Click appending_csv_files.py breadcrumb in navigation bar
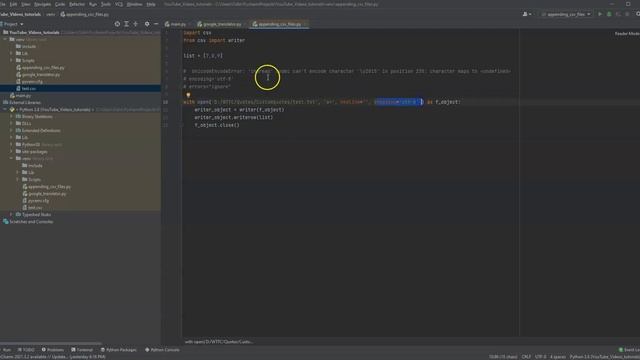This screenshot has width=640, height=360. [84, 14]
